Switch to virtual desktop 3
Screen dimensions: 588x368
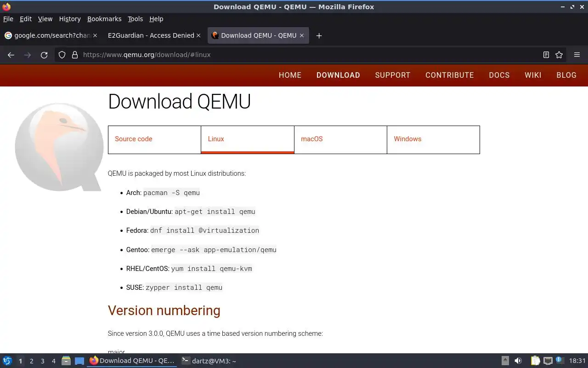42,361
